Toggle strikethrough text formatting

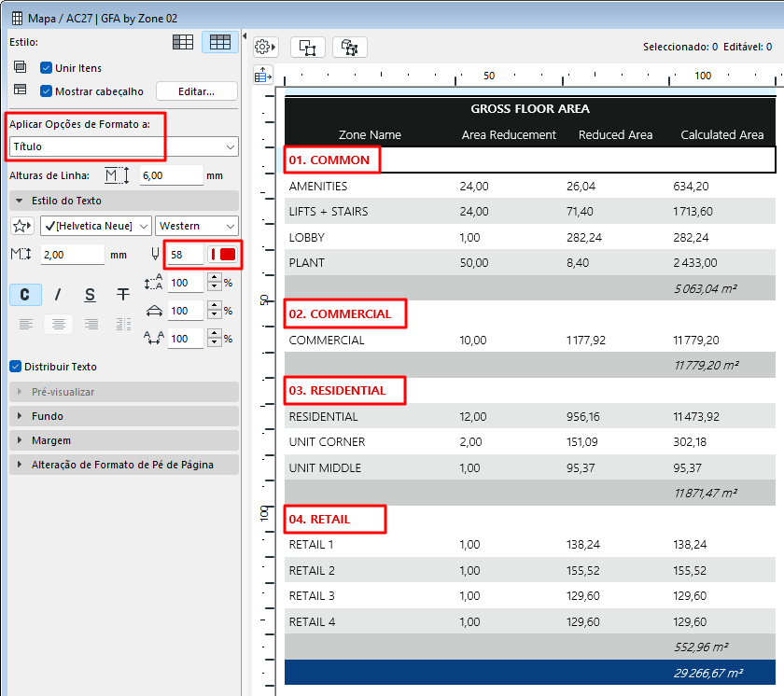[122, 295]
